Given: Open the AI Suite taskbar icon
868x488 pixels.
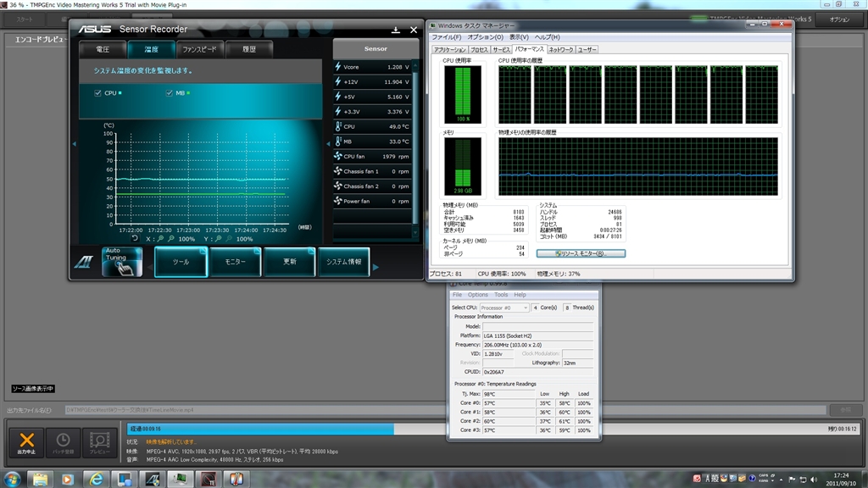Looking at the screenshot, I should [x=153, y=480].
